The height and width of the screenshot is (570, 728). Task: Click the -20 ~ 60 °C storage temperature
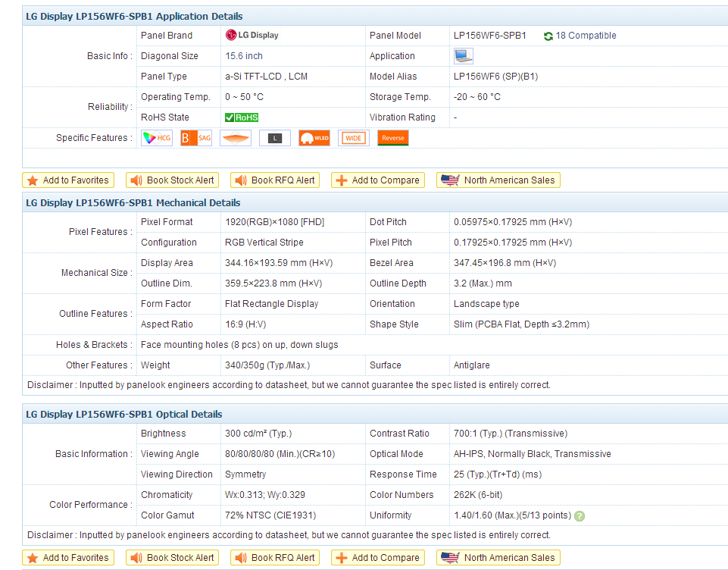pos(477,96)
